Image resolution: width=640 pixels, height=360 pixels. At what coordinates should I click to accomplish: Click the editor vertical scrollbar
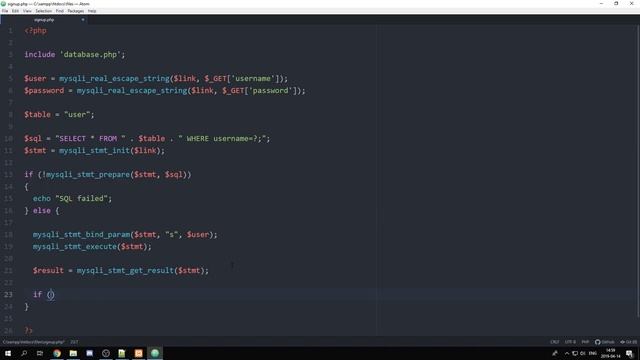(638, 171)
